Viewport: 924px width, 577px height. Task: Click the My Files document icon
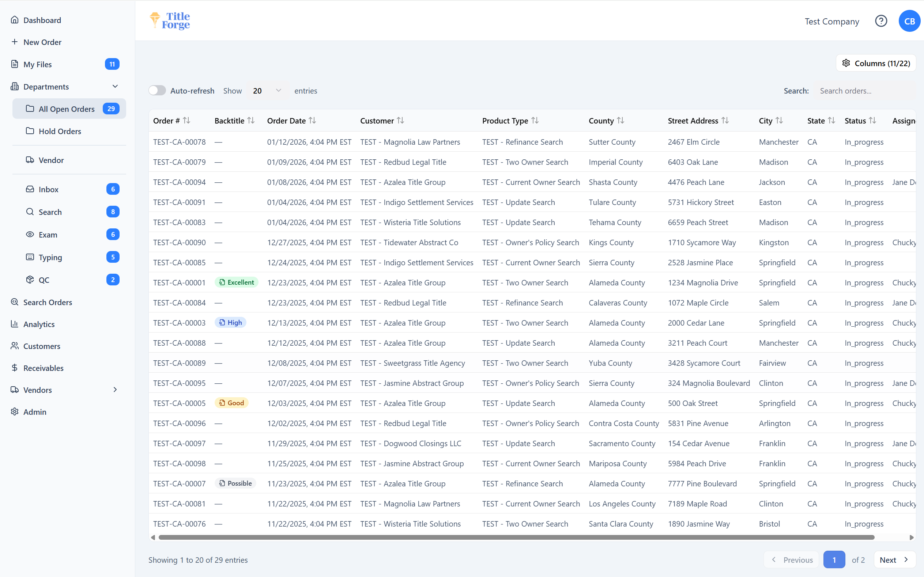click(15, 64)
